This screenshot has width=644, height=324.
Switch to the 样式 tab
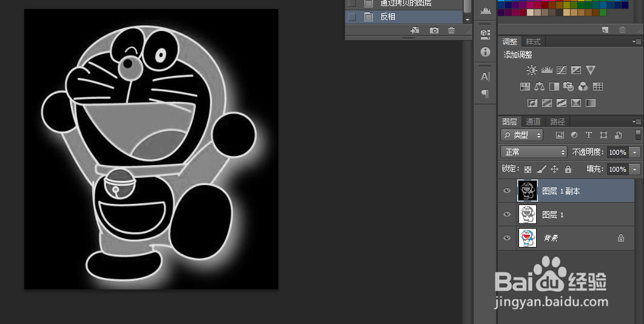[533, 42]
